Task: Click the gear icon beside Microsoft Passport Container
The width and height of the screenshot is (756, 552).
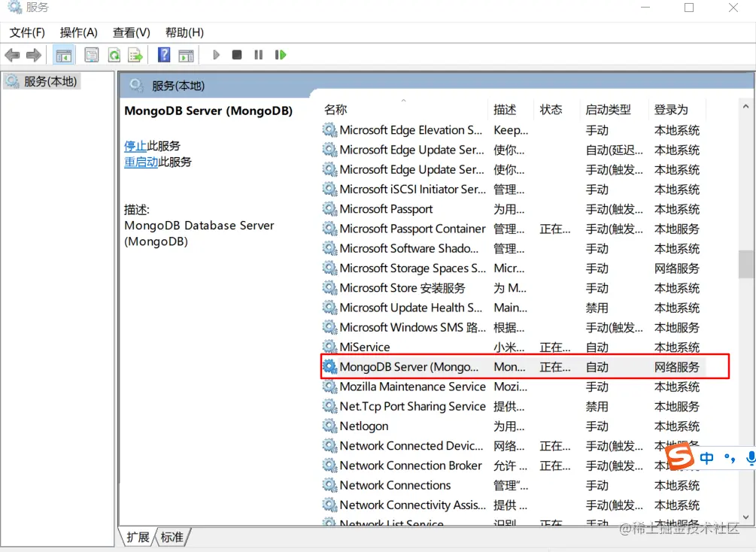Action: 329,229
